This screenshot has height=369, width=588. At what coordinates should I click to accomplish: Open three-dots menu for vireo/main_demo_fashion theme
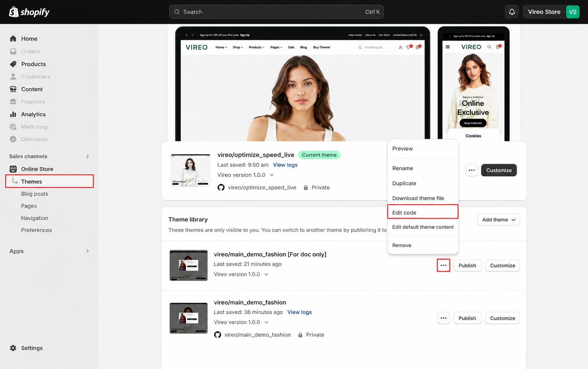click(x=443, y=318)
